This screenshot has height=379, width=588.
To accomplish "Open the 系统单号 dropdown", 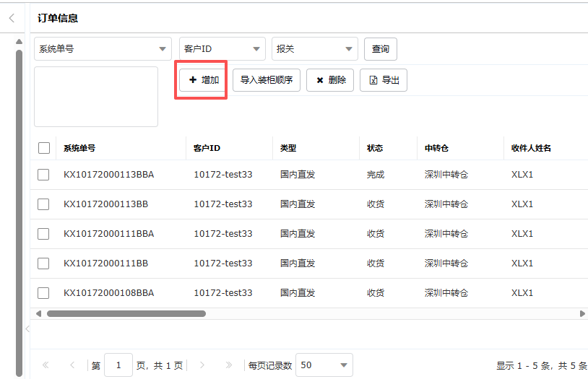I will point(163,49).
